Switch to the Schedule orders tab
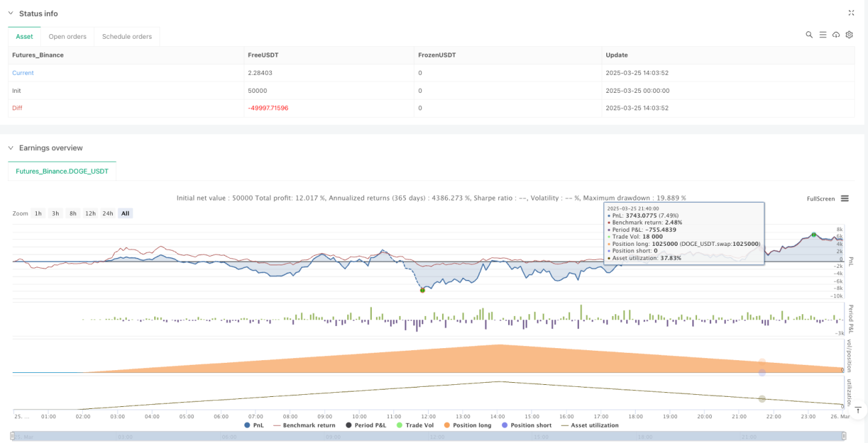The image size is (868, 443). coord(127,37)
